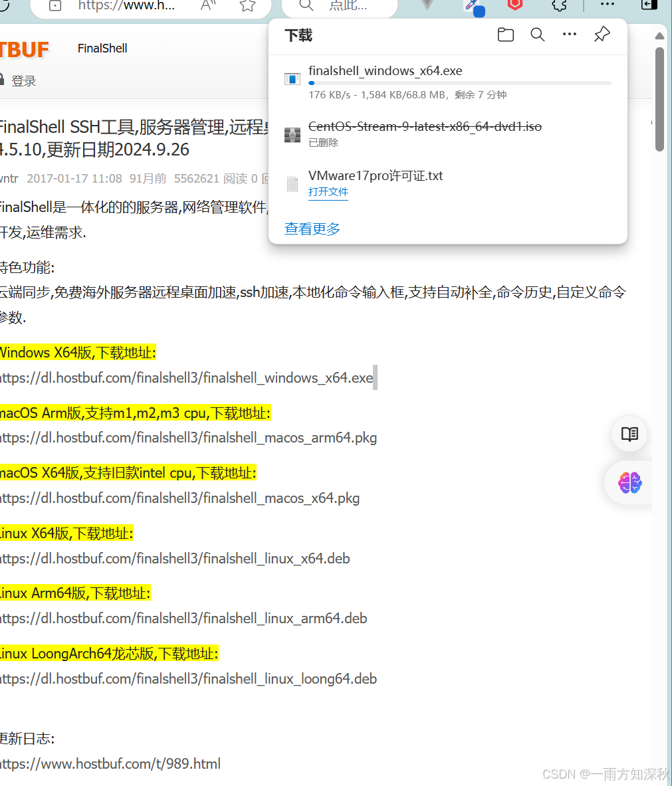This screenshot has width=672, height=786.
Task: Click the 176 KB/s download status text
Action: (407, 95)
